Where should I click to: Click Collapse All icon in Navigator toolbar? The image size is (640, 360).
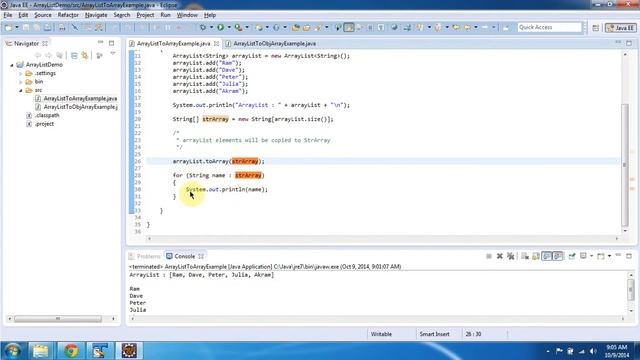coord(74,56)
